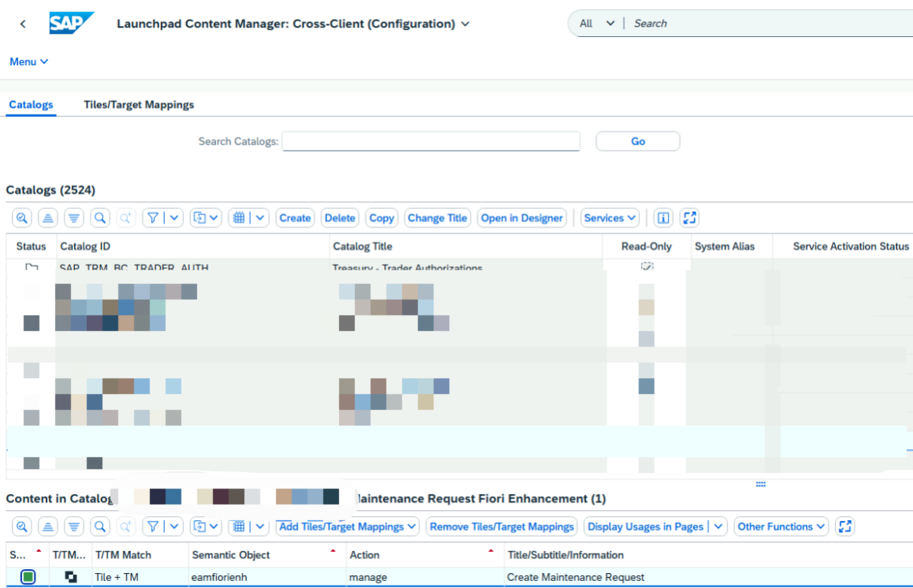This screenshot has height=588, width=913.
Task: Click Find Next in Content in Catalog toolbar
Action: point(125,527)
